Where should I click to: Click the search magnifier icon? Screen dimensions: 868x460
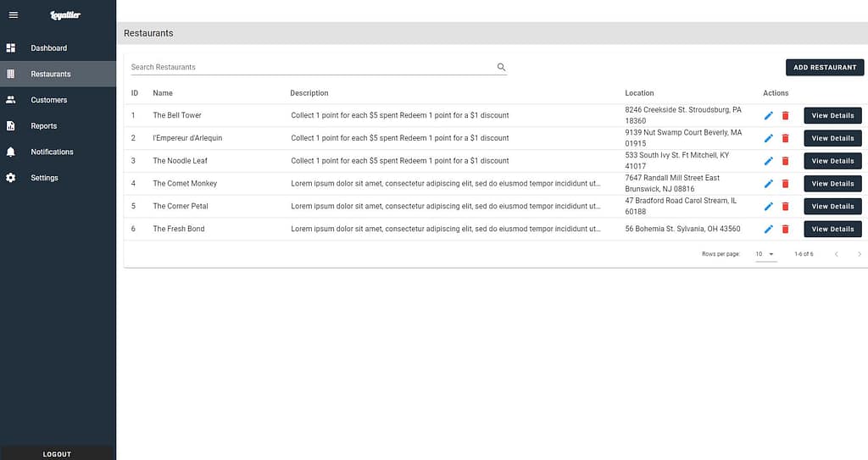[501, 67]
